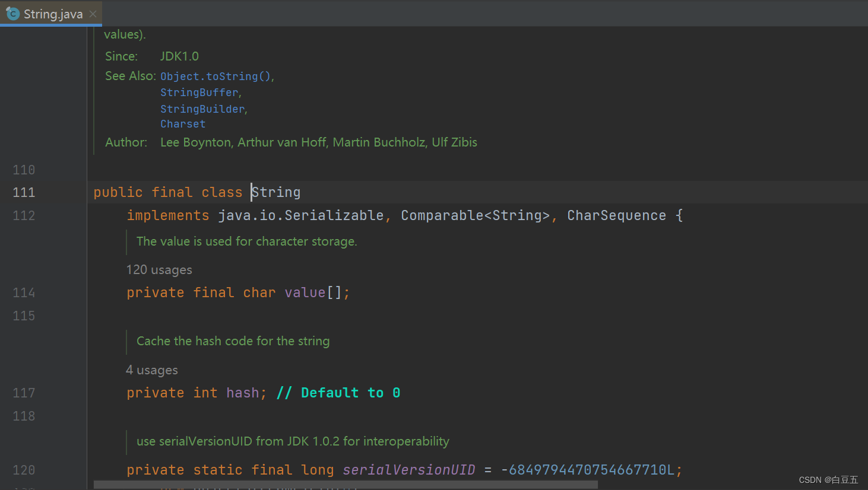The height and width of the screenshot is (490, 868).
Task: Click line number 111 in the gutter
Action: [24, 192]
